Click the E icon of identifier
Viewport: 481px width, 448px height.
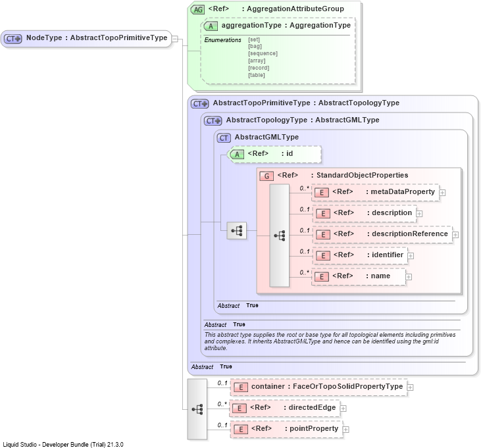click(x=322, y=256)
